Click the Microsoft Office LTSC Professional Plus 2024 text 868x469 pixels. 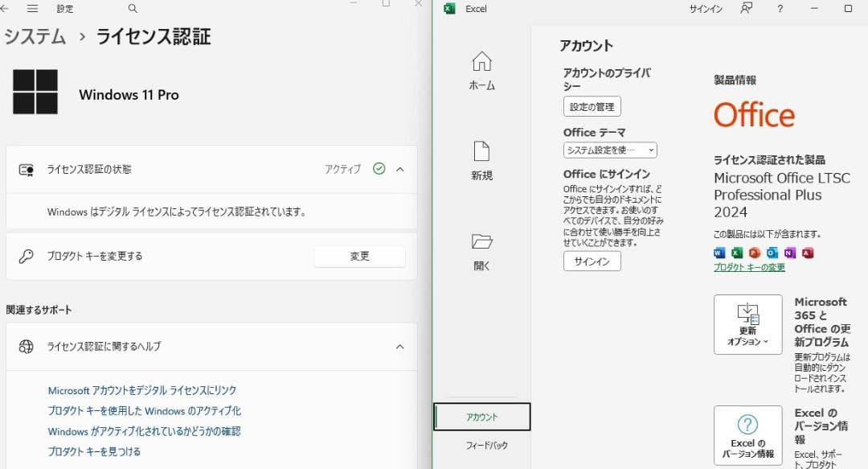[782, 195]
